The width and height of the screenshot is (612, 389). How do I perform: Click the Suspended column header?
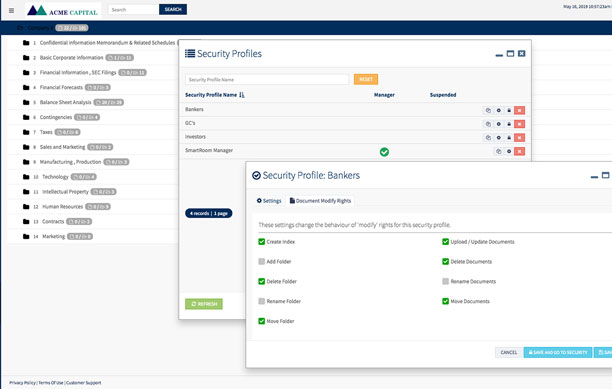(443, 95)
